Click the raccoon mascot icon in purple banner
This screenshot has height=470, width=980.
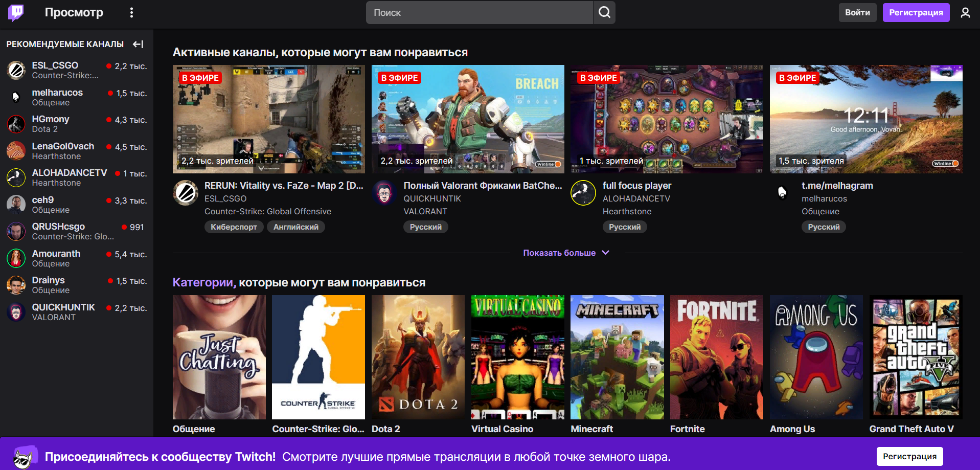coord(25,456)
